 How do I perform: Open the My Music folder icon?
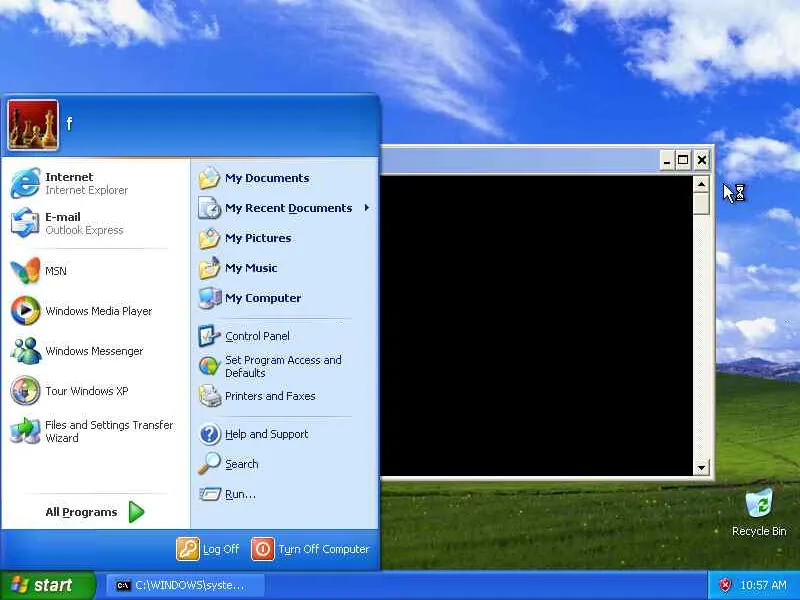pyautogui.click(x=209, y=268)
